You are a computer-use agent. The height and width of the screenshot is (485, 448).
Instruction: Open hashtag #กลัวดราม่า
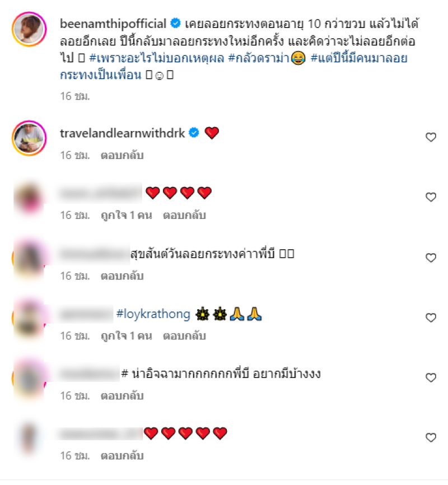point(259,58)
